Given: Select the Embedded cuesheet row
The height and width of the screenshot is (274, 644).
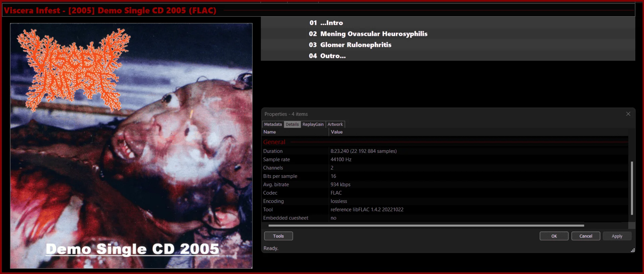Looking at the screenshot, I should tap(445, 218).
